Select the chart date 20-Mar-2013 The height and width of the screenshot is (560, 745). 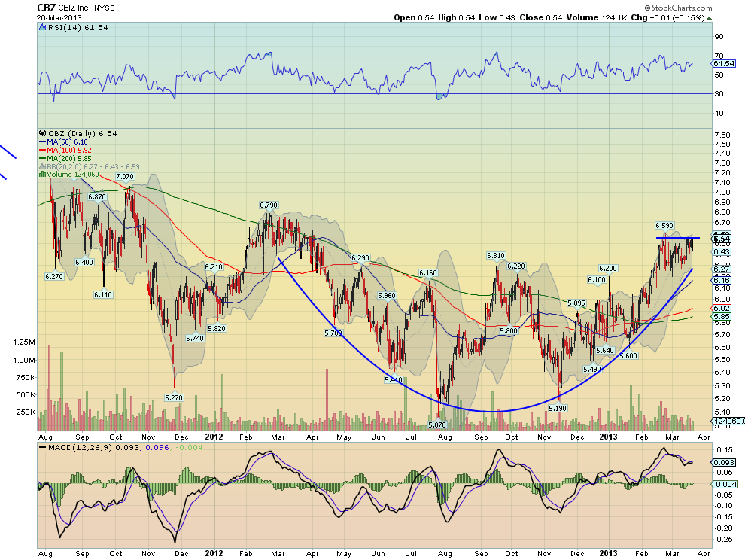[59, 18]
